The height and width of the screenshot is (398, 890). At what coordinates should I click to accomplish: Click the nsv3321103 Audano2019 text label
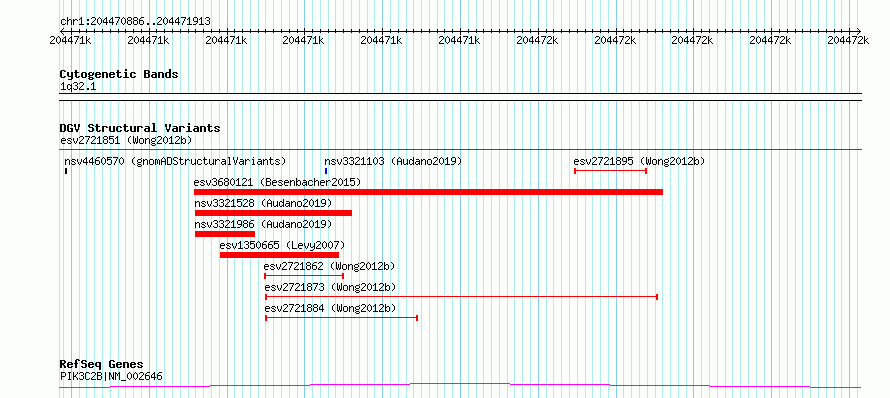pos(393,161)
